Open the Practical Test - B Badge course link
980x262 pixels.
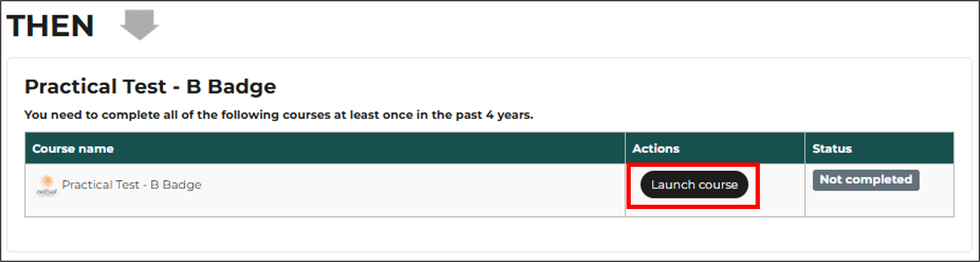[x=131, y=185]
